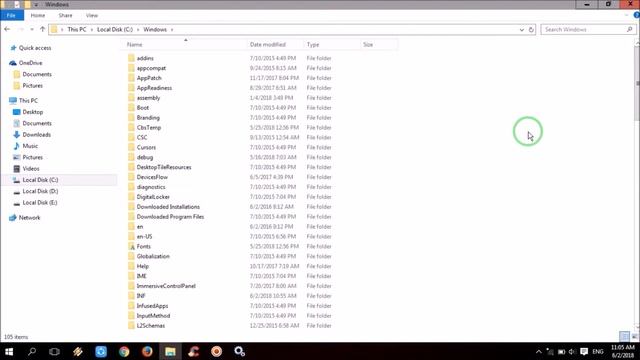The width and height of the screenshot is (640, 360).
Task: Open volume control in system tray
Action: [571, 351]
